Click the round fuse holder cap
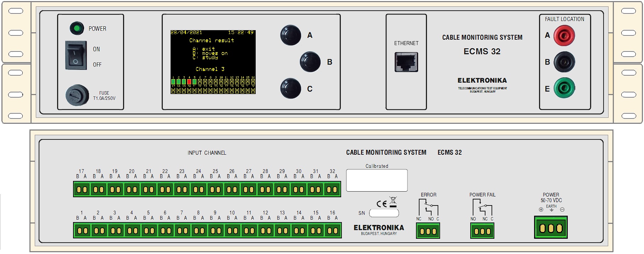 (77, 95)
